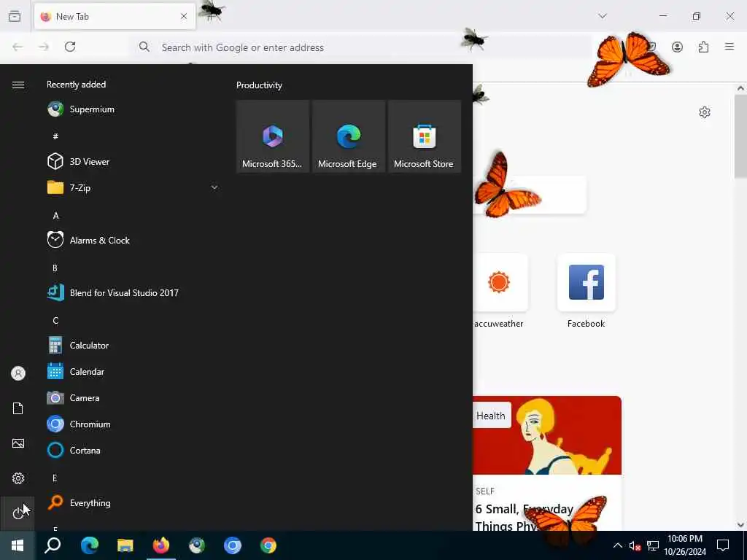Open Supermium from the taskbar
Screen dimensions: 747x560
[x=197, y=545]
